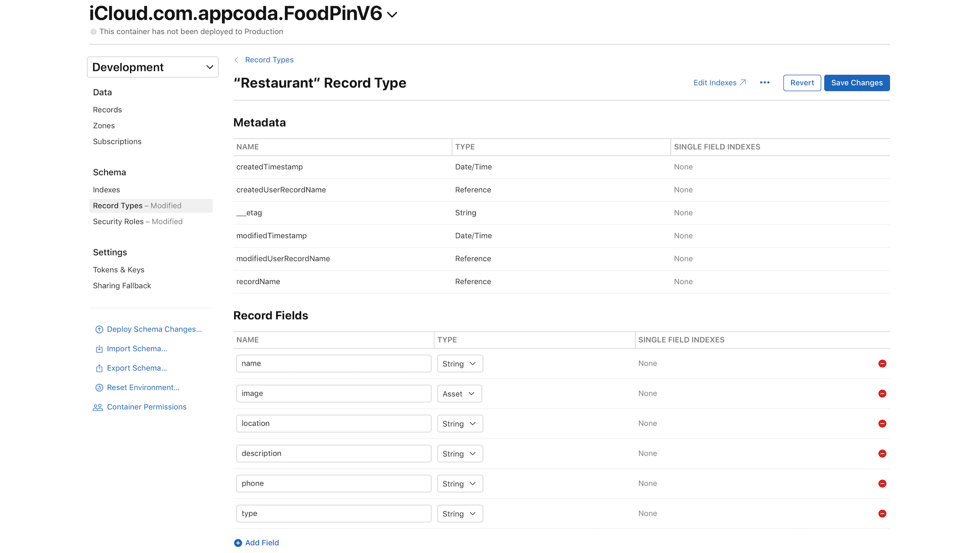980x553 pixels.
Task: Select the Export Schema share icon
Action: click(x=99, y=368)
